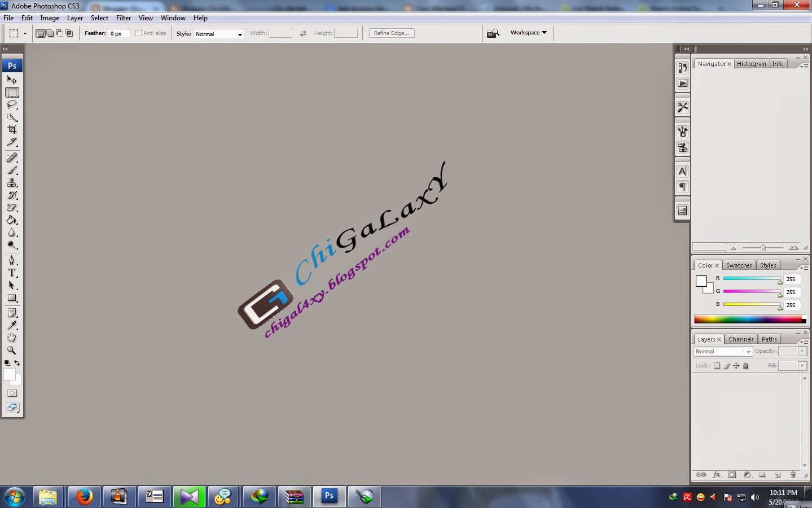Reset default foreground and background colors
Viewport: 812px width, 508px height.
7,363
